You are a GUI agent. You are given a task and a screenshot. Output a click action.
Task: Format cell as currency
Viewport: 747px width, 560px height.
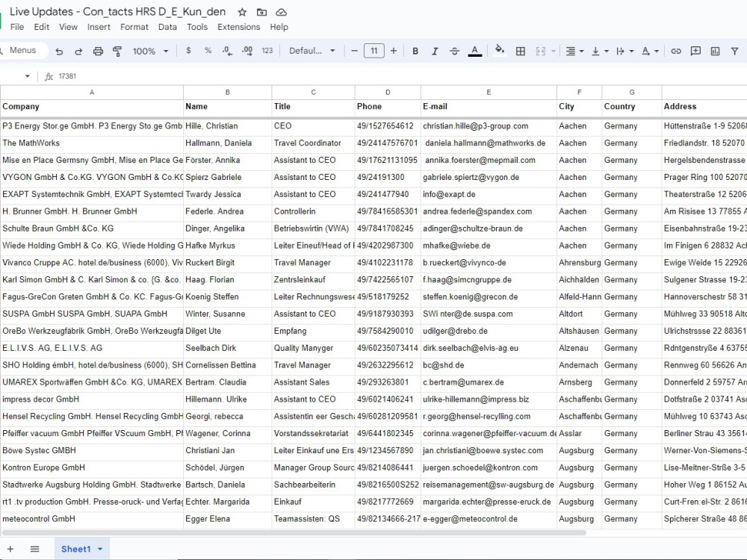[x=189, y=51]
